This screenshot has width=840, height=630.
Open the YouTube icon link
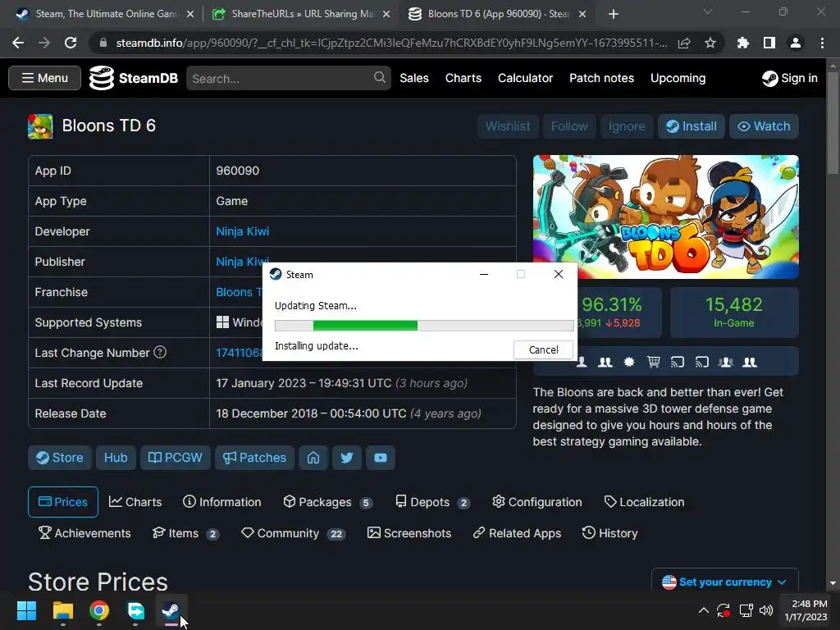381,458
